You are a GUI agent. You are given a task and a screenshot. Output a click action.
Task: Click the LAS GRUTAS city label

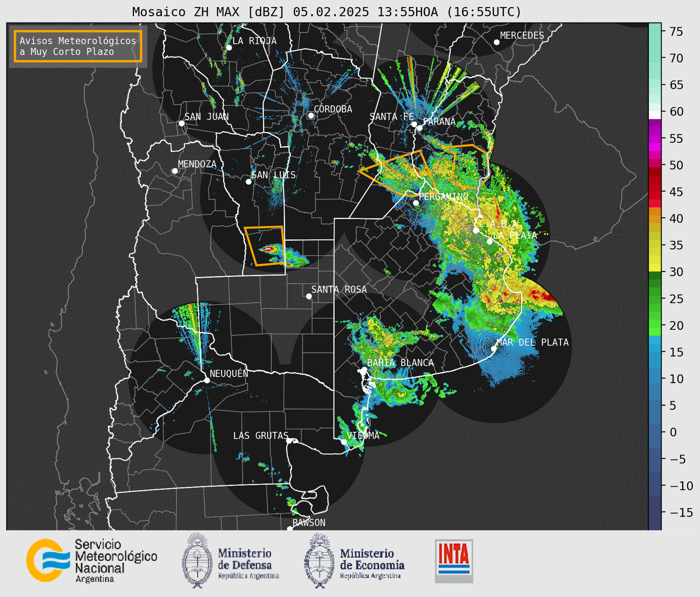[261, 436]
